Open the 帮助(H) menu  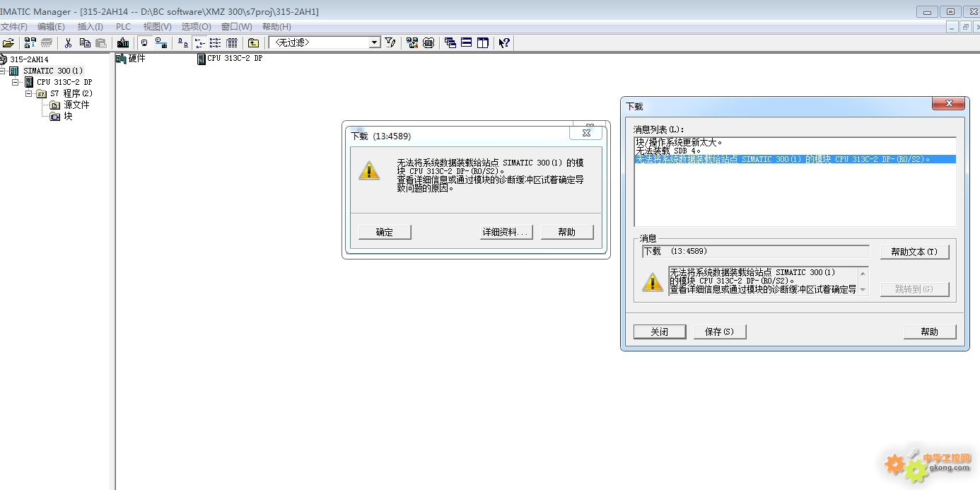[276, 27]
